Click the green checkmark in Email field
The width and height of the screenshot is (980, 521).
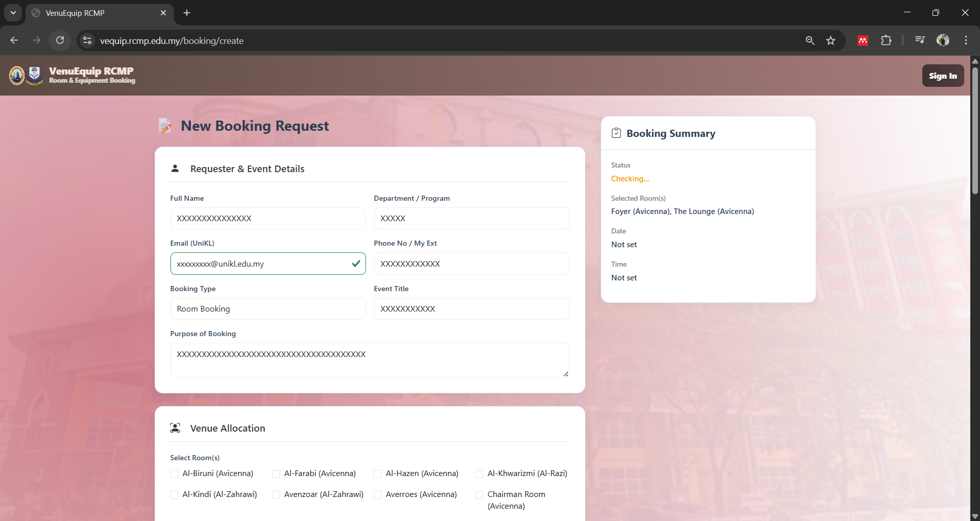(x=356, y=264)
